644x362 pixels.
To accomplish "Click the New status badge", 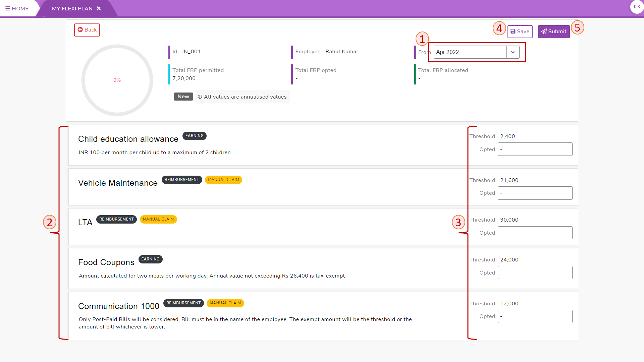I will click(183, 97).
